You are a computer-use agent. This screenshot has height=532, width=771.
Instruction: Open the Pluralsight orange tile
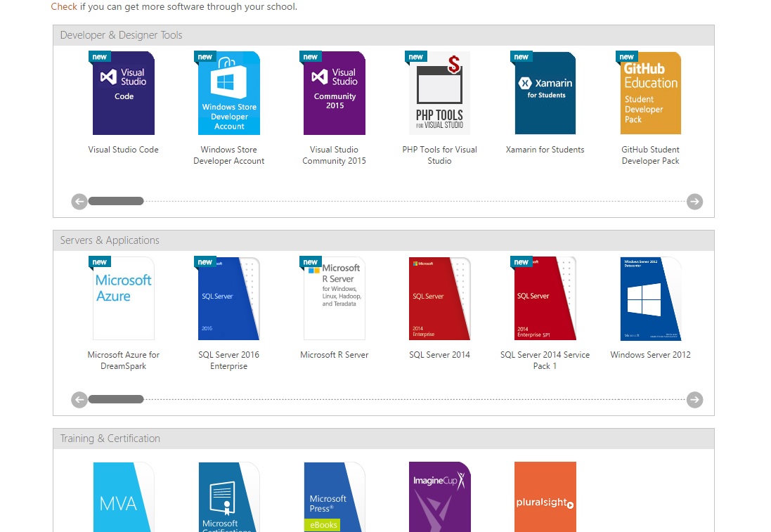pos(545,497)
